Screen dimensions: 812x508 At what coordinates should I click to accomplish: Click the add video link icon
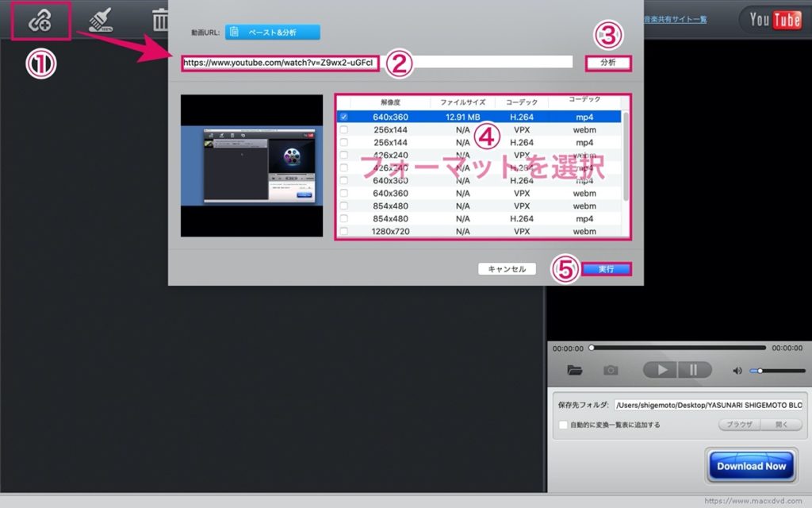(x=40, y=21)
